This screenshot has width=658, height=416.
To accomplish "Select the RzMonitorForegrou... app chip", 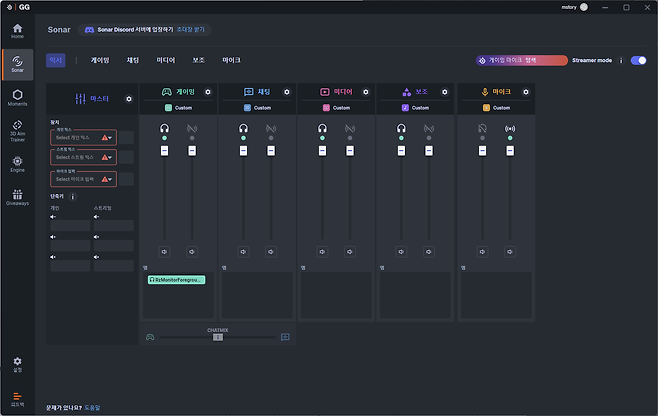I will pos(175,280).
